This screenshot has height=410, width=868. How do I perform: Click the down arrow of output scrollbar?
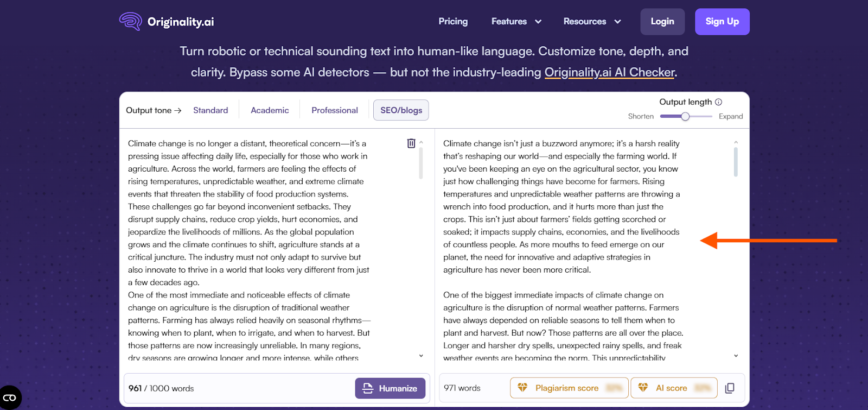coord(736,356)
